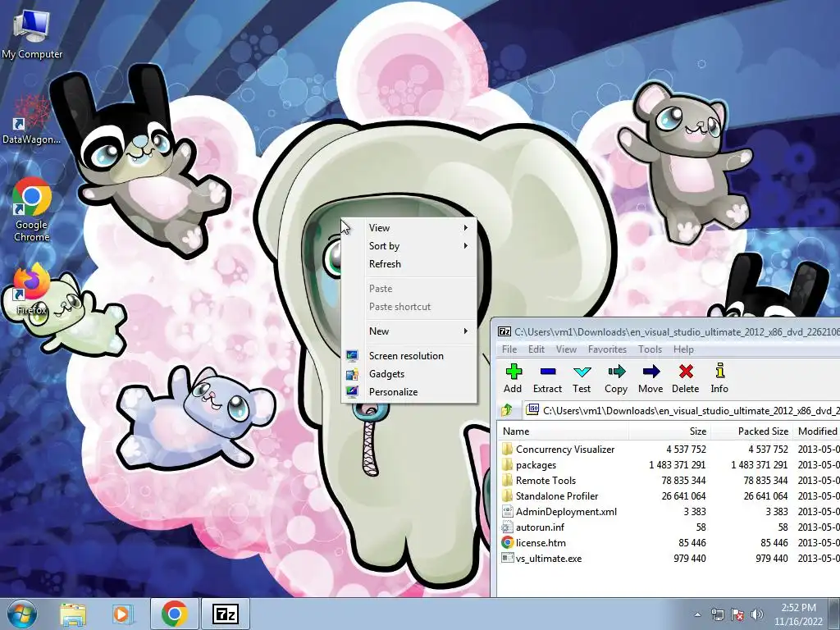
Task: Click the taskbar clock showing 2:52 PM
Action: [x=798, y=614]
